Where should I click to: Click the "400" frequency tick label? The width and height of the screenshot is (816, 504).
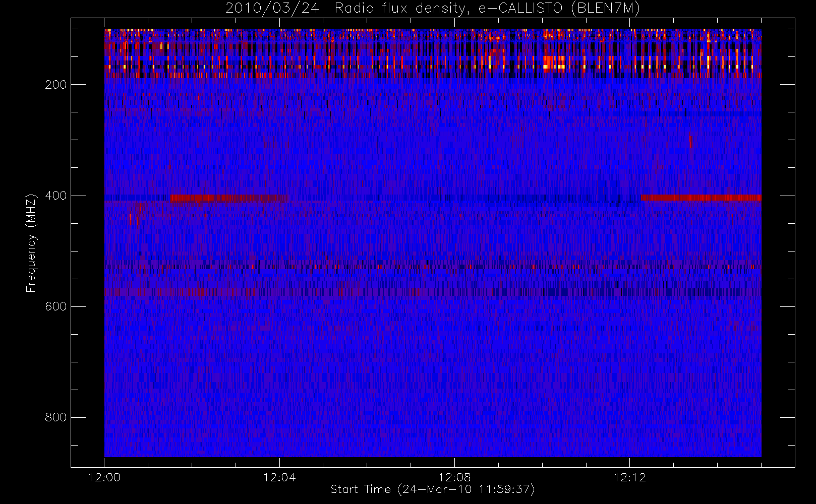click(55, 196)
